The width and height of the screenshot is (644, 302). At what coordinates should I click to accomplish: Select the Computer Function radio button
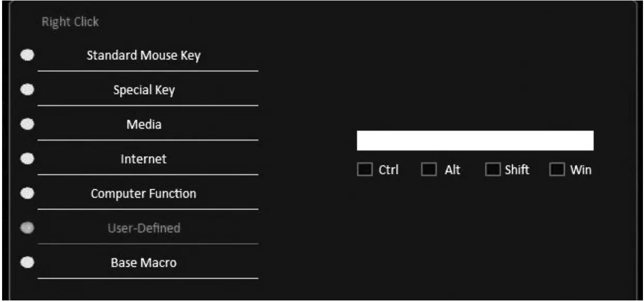[27, 193]
